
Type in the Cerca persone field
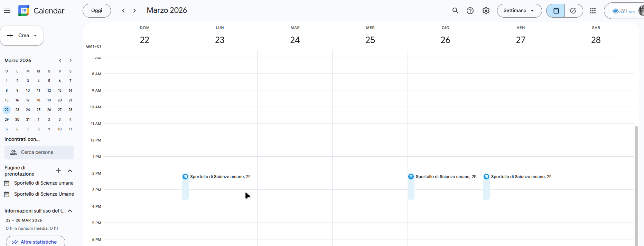click(39, 152)
